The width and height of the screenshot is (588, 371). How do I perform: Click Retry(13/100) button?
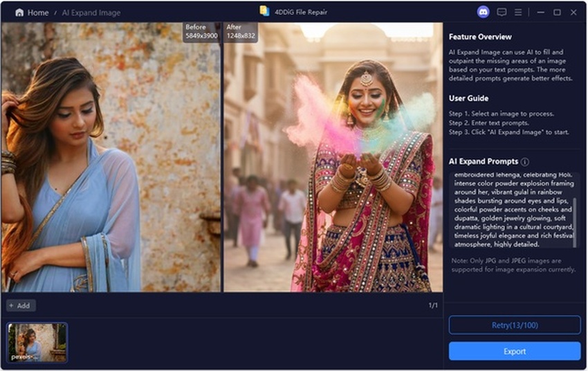pos(515,325)
